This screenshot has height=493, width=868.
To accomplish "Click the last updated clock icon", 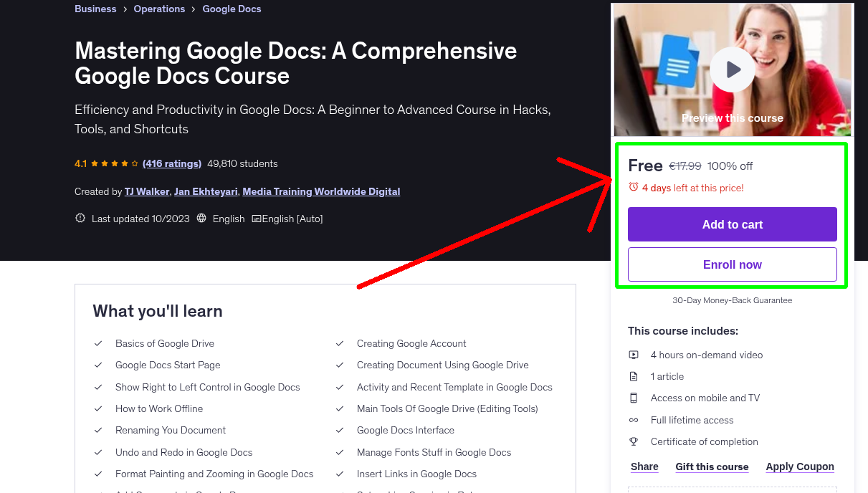I will coord(80,218).
